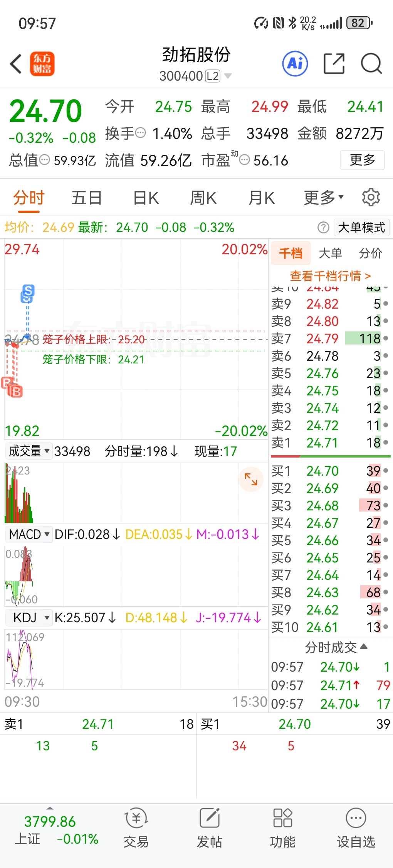Tap info icon beside 换手
This screenshot has width=393, height=868.
tap(141, 133)
